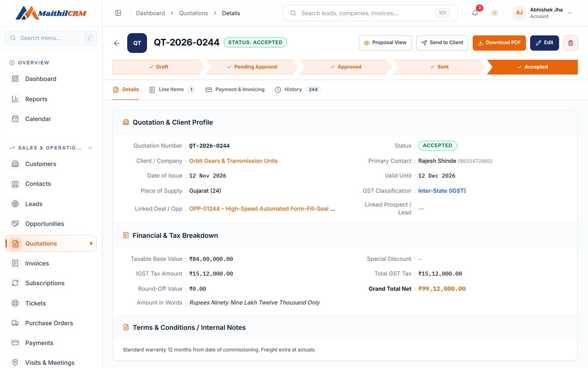Image resolution: width=588 pixels, height=368 pixels.
Task: Open Opportunities section
Action: point(51,224)
